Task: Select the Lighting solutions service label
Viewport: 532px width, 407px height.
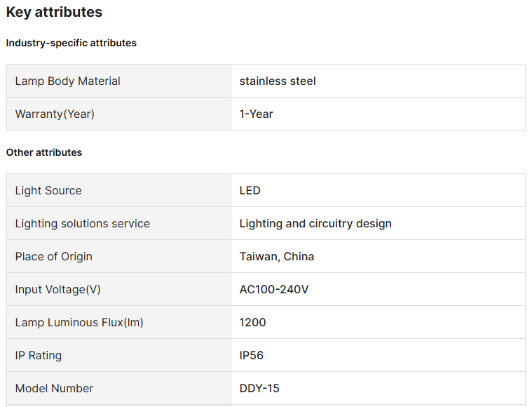Action: pos(83,224)
